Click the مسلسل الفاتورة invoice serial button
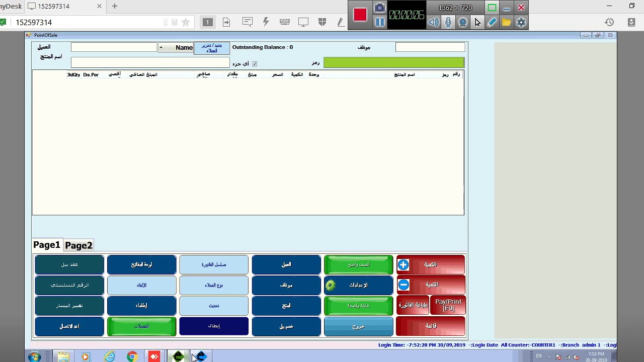 (x=214, y=264)
